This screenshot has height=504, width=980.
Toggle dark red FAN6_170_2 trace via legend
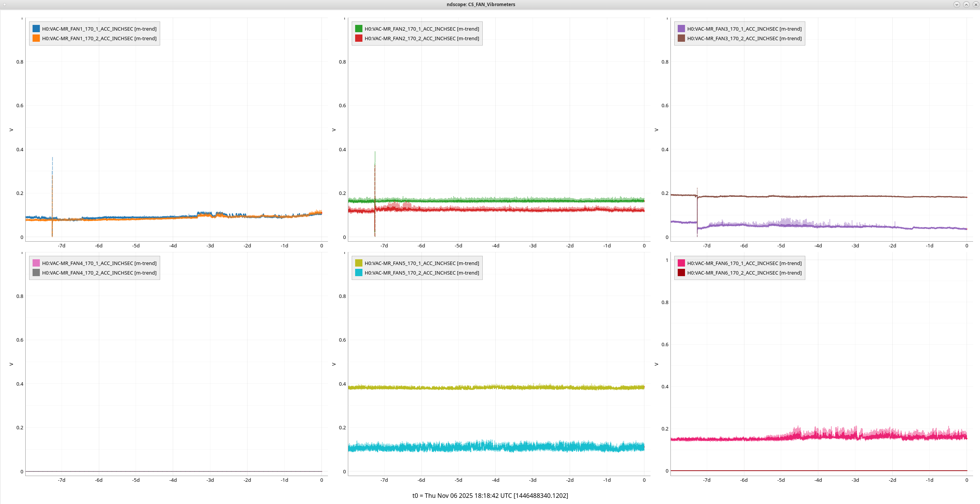pyautogui.click(x=681, y=273)
